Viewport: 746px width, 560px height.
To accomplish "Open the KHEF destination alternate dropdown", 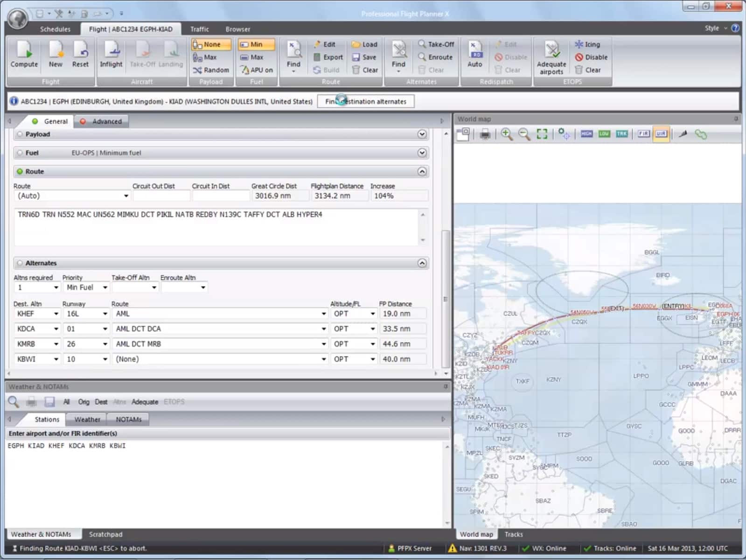I will [56, 314].
